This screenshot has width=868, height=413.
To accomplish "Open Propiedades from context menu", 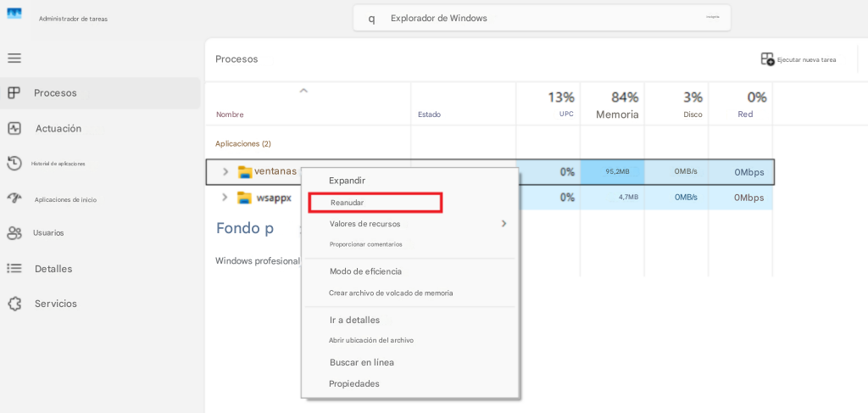I will click(354, 383).
